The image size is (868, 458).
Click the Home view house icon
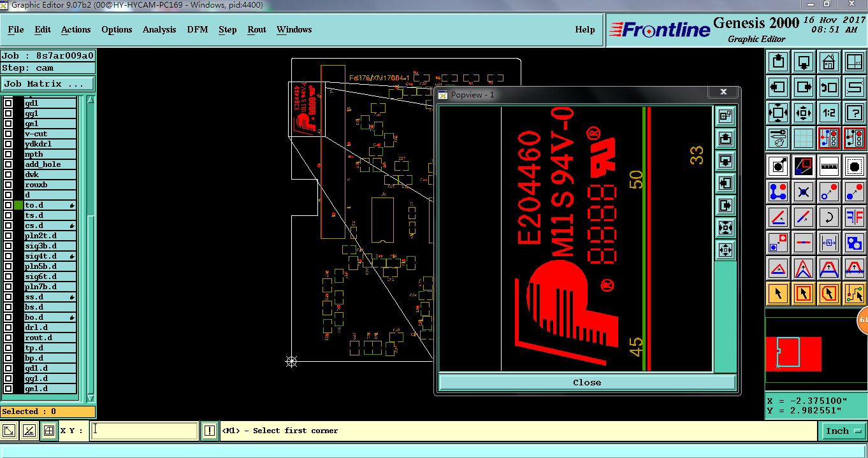point(829,62)
